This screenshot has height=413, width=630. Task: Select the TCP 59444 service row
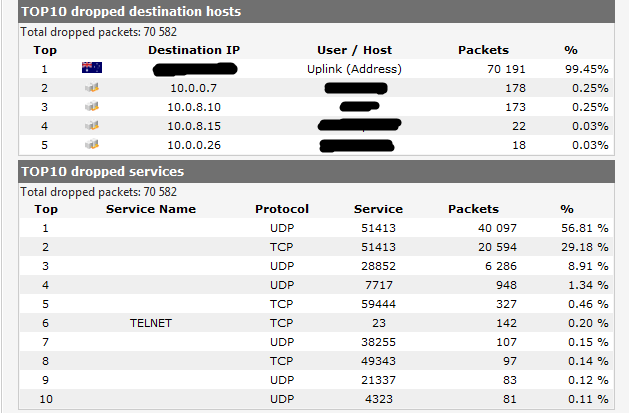[x=317, y=304]
